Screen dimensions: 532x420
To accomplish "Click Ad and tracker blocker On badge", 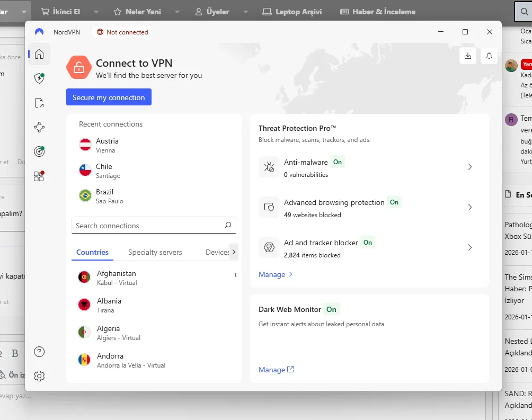I will coord(367,242).
